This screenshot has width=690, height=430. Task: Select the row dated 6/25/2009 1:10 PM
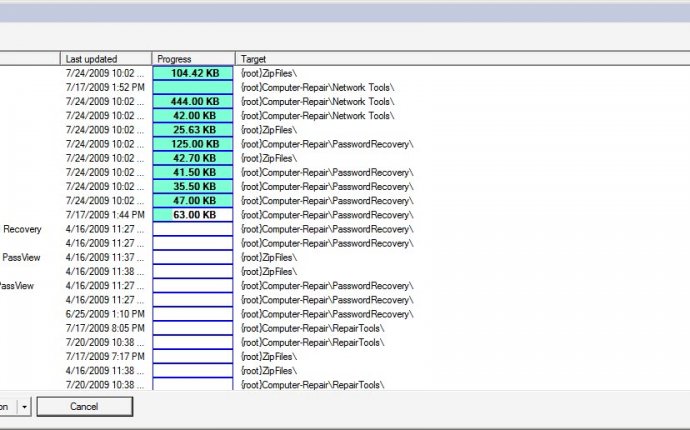pyautogui.click(x=106, y=314)
